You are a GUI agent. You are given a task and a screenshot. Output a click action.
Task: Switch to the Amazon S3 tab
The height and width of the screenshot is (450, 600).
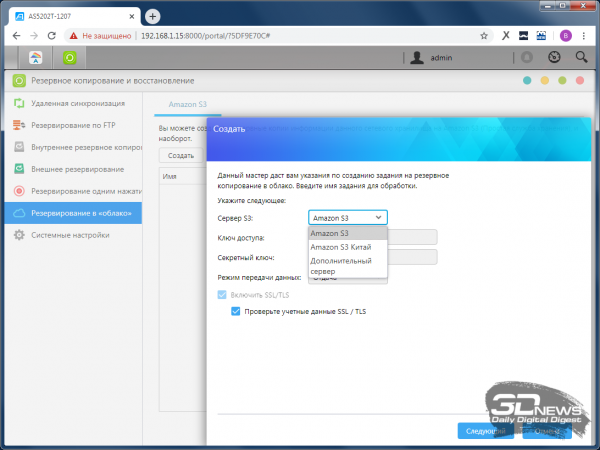coord(181,103)
